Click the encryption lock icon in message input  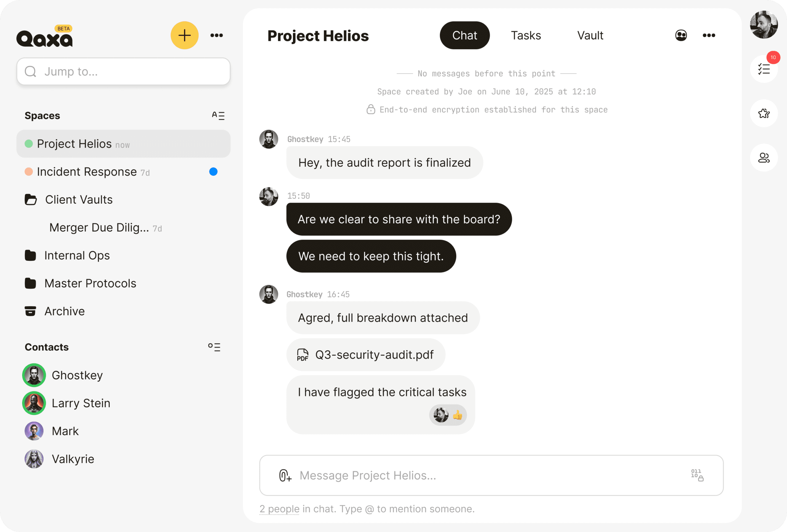697,475
